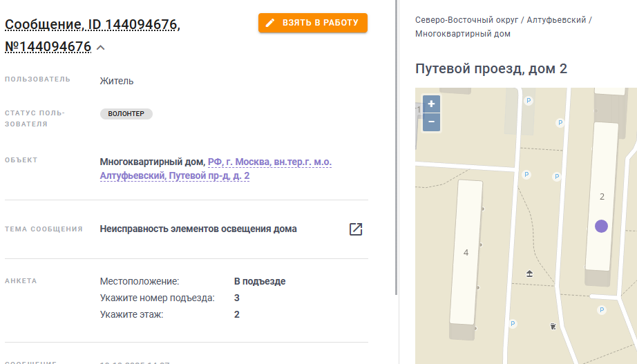The width and height of the screenshot is (637, 364).
Task: Zoom out the map with minus button
Action: click(431, 122)
